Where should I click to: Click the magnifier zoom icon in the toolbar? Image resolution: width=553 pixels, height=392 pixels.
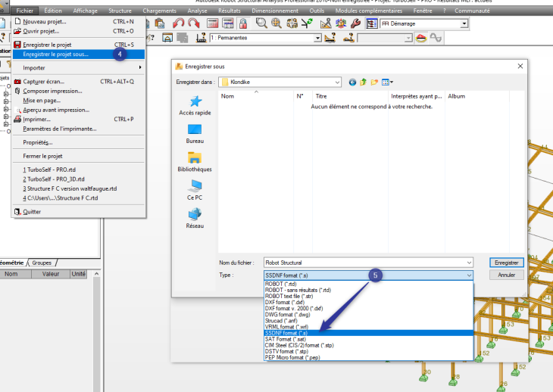point(261,23)
